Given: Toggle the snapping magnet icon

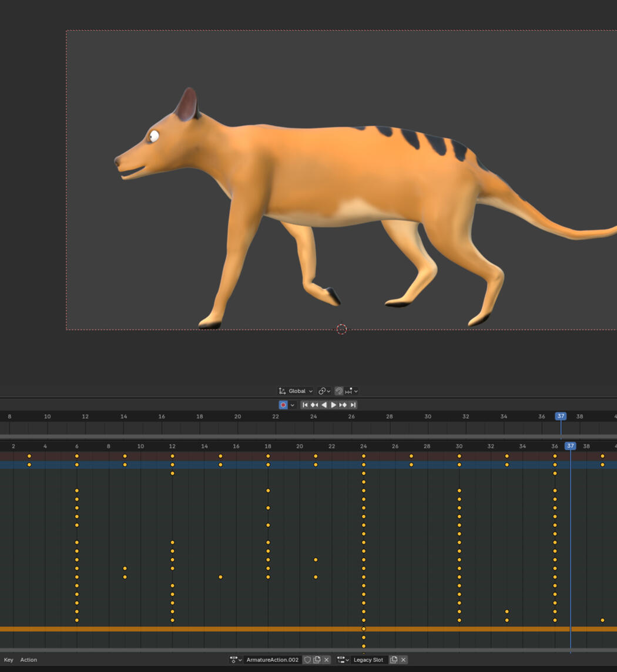Looking at the screenshot, I should tap(338, 391).
